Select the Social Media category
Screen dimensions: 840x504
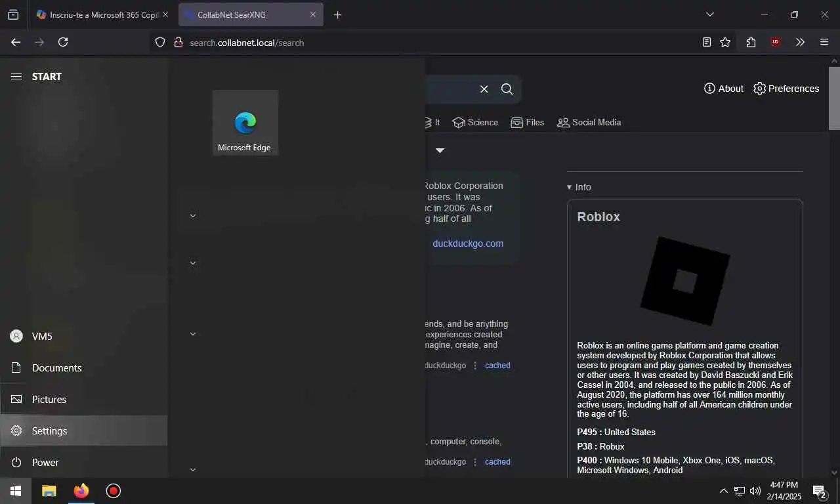(589, 122)
